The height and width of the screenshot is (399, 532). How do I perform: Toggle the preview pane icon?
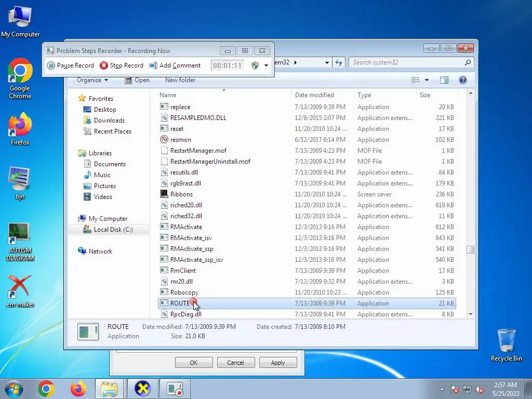pyautogui.click(x=444, y=80)
